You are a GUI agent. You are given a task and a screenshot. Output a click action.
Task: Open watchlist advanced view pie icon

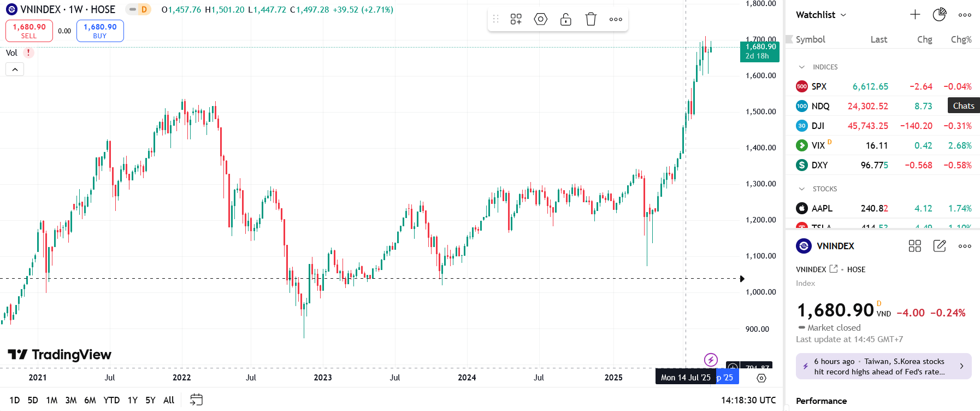click(940, 15)
